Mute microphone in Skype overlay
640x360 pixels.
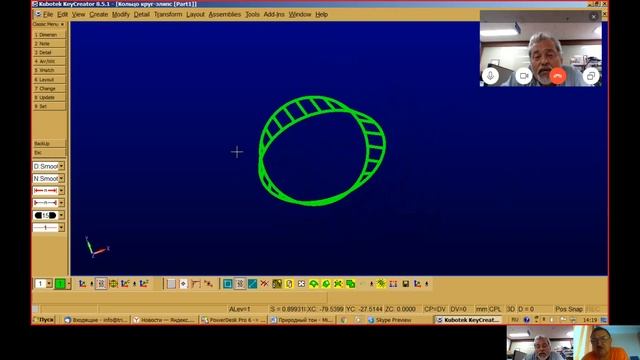[x=490, y=76]
